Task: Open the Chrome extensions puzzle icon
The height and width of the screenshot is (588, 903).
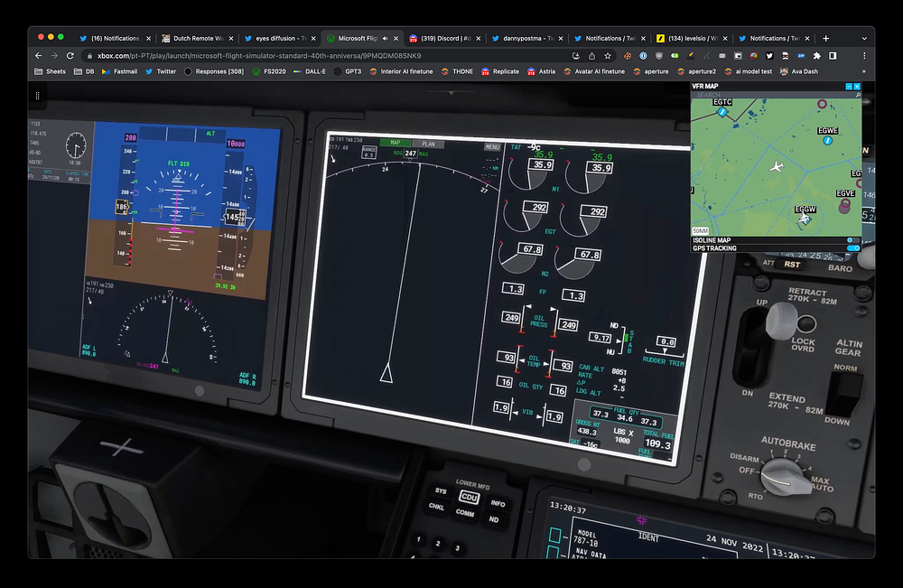Action: click(816, 56)
